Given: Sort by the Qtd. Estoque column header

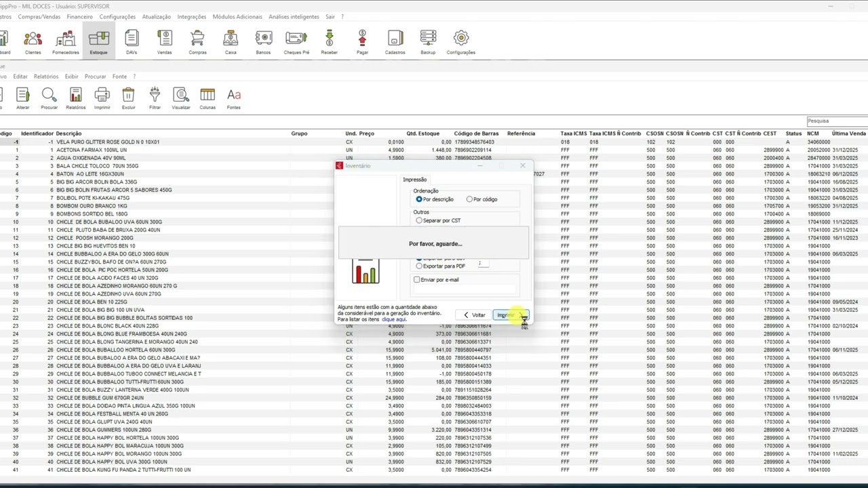Looking at the screenshot, I should (x=423, y=134).
